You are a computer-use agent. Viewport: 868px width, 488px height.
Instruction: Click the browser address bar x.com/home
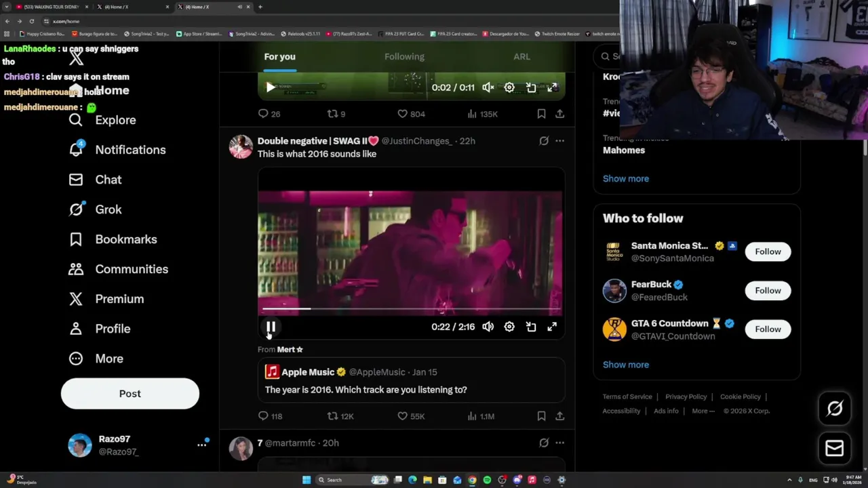coord(66,21)
